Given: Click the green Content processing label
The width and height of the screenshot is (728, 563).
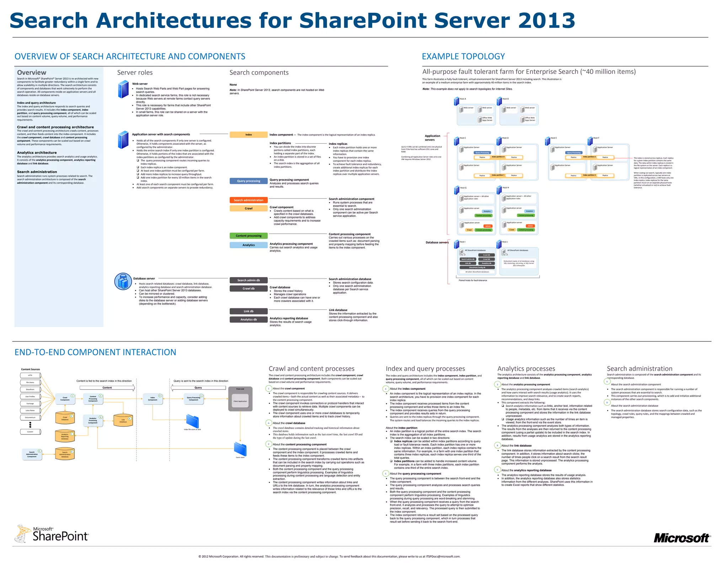Looking at the screenshot, I should (x=248, y=236).
